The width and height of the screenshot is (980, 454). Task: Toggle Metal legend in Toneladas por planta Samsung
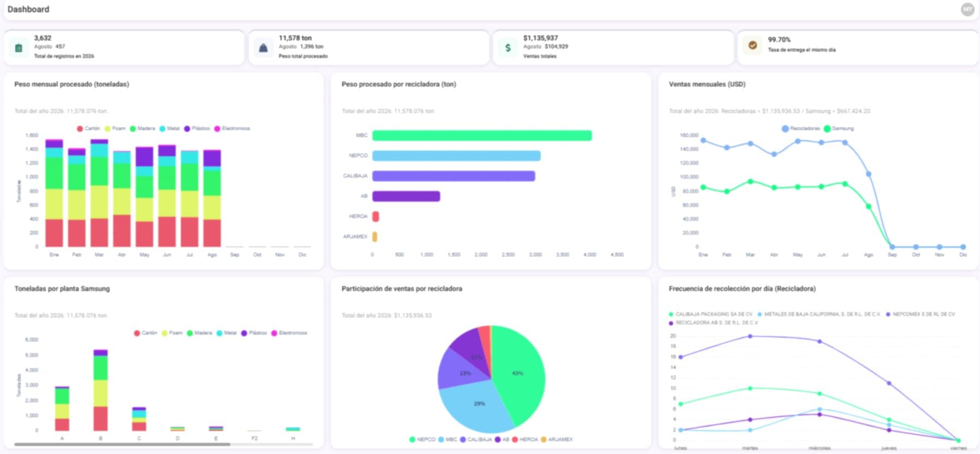[226, 333]
